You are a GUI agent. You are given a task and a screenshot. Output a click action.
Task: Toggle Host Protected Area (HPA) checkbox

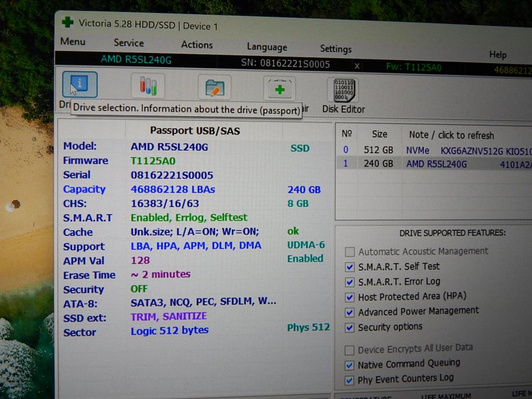click(x=350, y=297)
